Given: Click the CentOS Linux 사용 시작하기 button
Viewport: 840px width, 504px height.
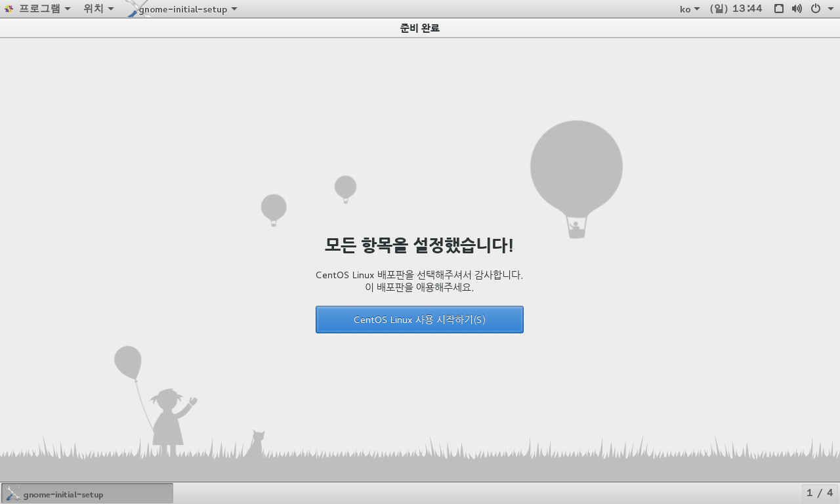Looking at the screenshot, I should 419,320.
